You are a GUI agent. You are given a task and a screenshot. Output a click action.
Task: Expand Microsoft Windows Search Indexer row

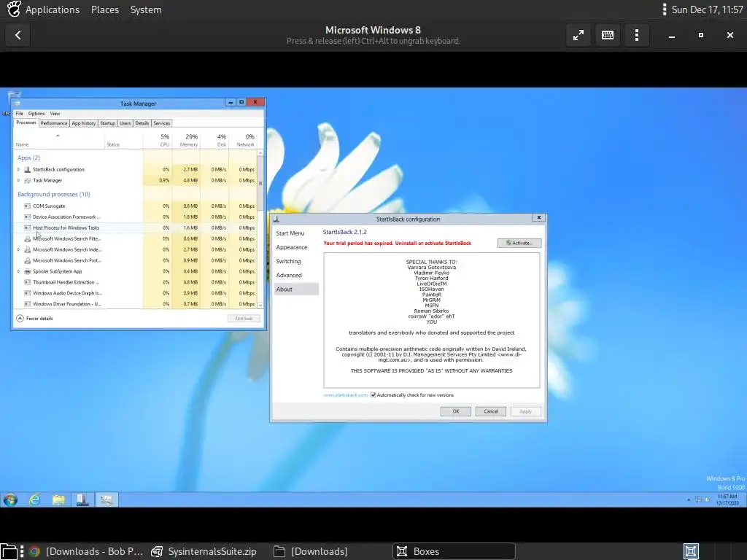(x=18, y=249)
